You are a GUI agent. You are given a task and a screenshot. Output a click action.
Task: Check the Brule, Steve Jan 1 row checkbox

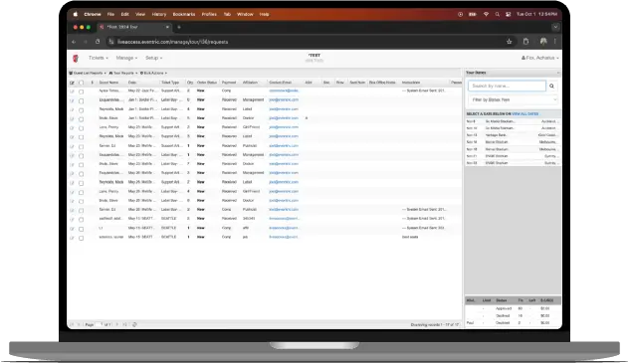[x=81, y=119]
